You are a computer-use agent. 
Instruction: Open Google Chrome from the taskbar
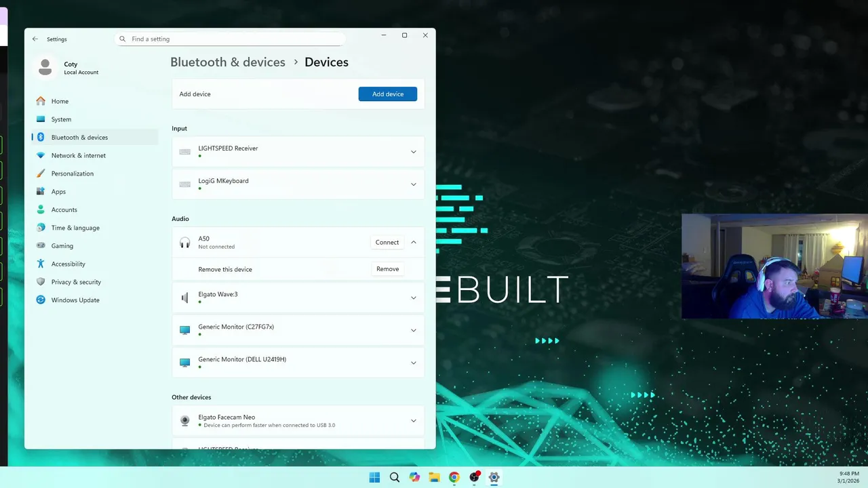[x=454, y=477]
